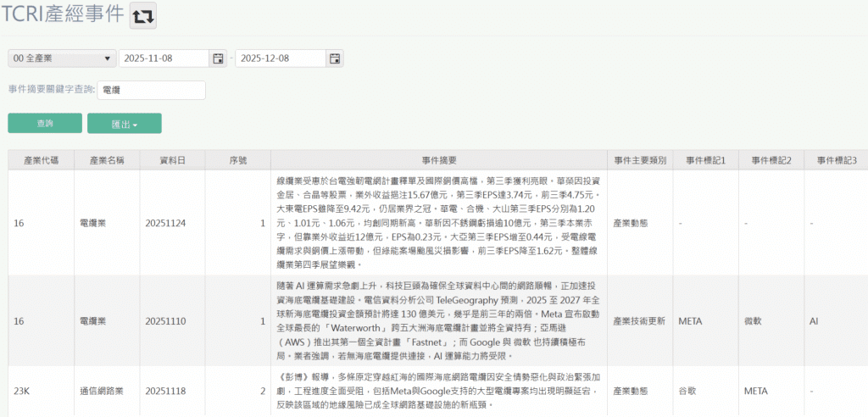The height and width of the screenshot is (417, 868).
Task: Sort by 資料日 column header
Action: (x=173, y=160)
